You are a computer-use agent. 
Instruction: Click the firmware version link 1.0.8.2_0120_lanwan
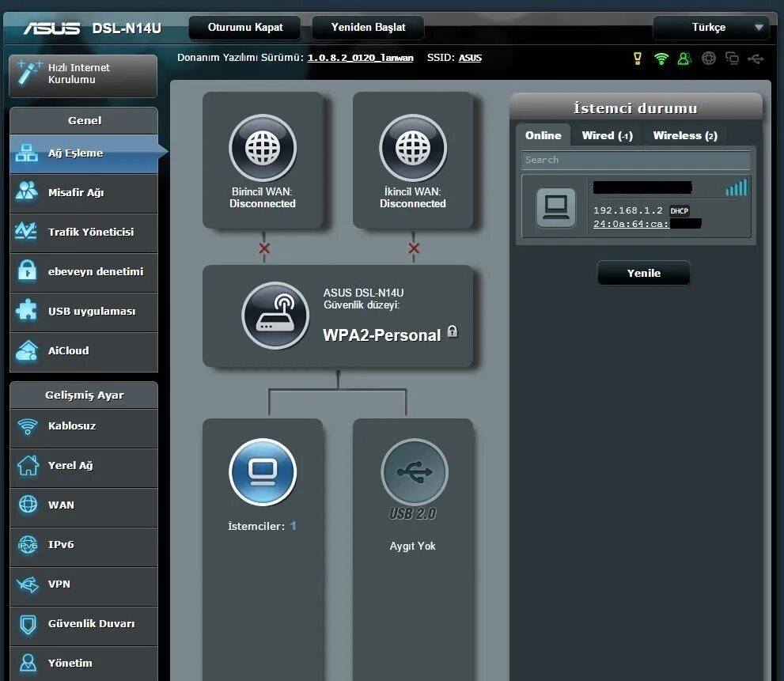(x=360, y=58)
